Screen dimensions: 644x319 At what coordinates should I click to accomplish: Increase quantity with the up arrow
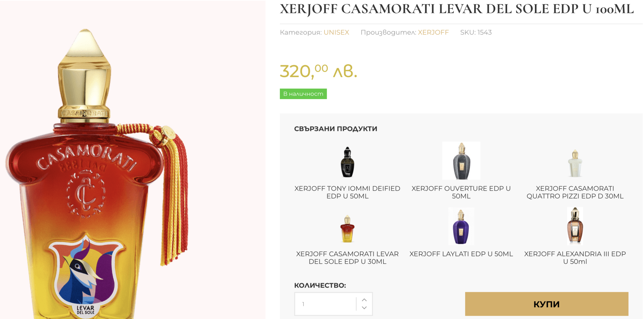pos(364,300)
